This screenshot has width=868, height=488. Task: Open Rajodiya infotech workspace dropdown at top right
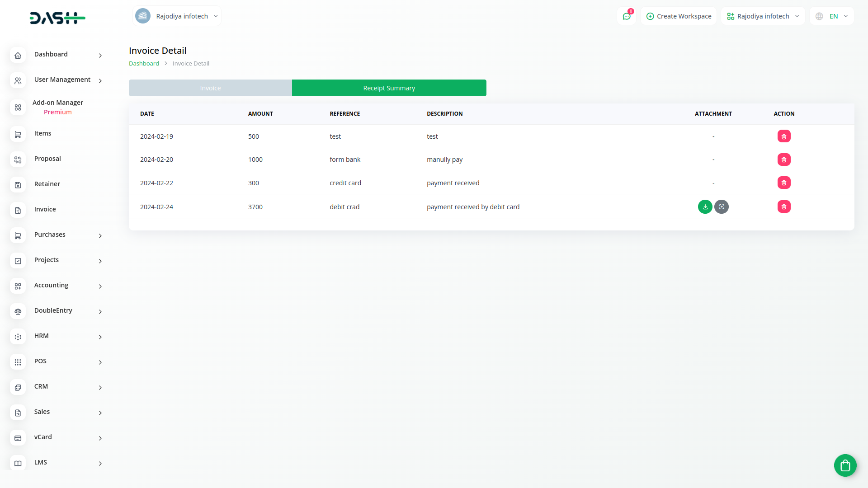(763, 16)
